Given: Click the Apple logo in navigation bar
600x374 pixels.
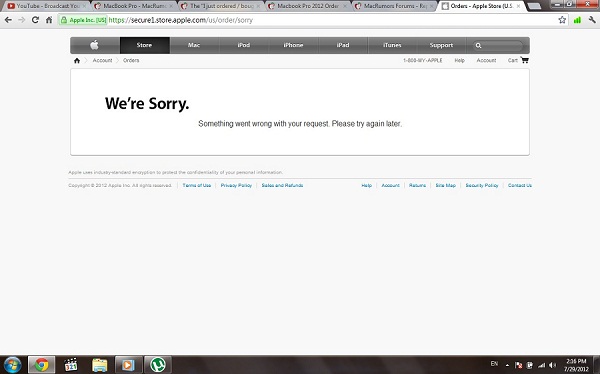Looking at the screenshot, I should [x=94, y=45].
